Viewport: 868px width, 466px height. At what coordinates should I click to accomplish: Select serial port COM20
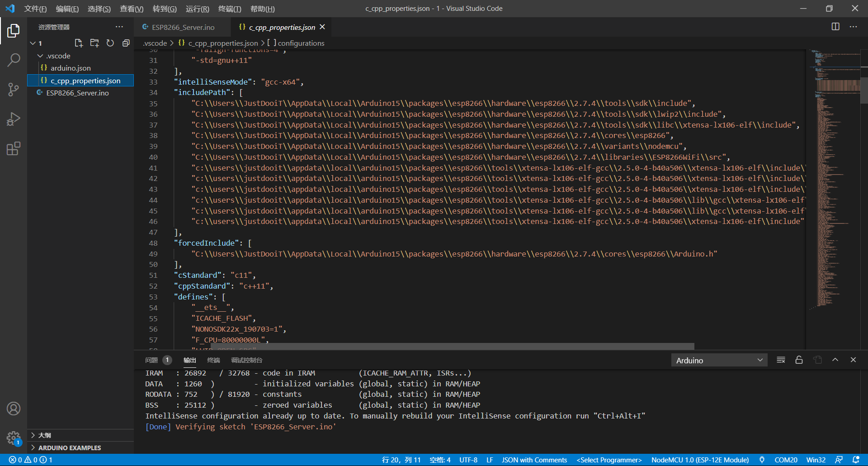[786, 460]
